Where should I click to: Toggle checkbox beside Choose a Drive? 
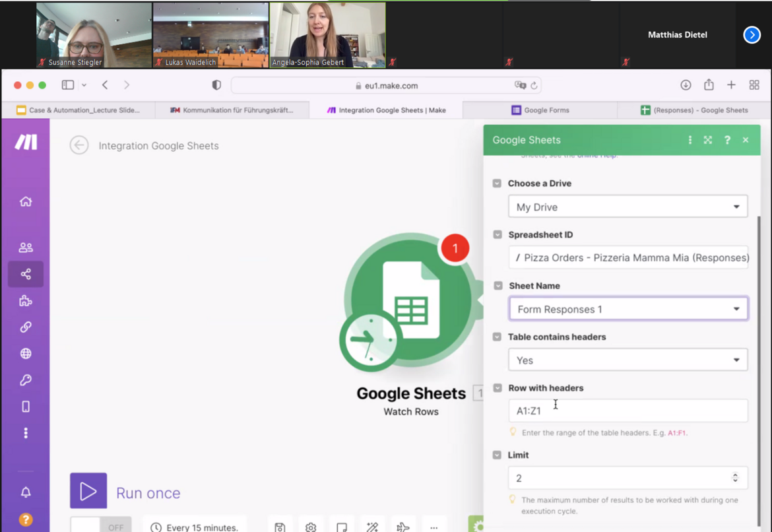tap(497, 183)
